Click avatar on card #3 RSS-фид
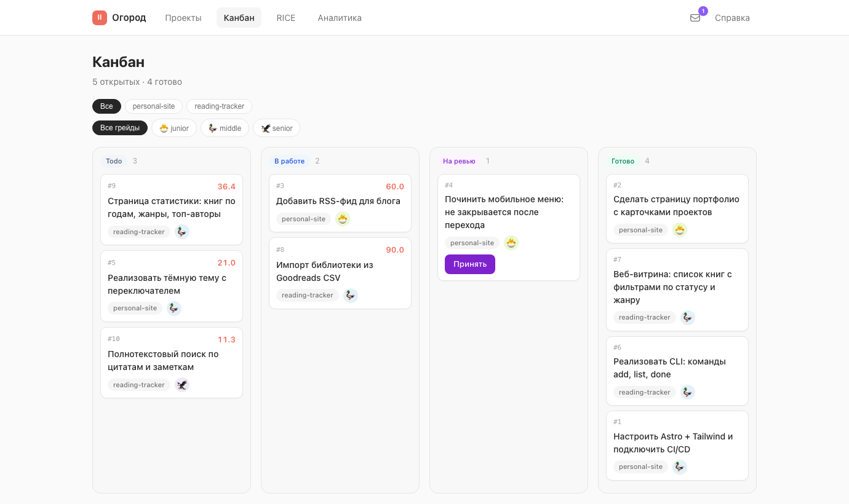Screen dimensions: 849x504 pyautogui.click(x=343, y=219)
